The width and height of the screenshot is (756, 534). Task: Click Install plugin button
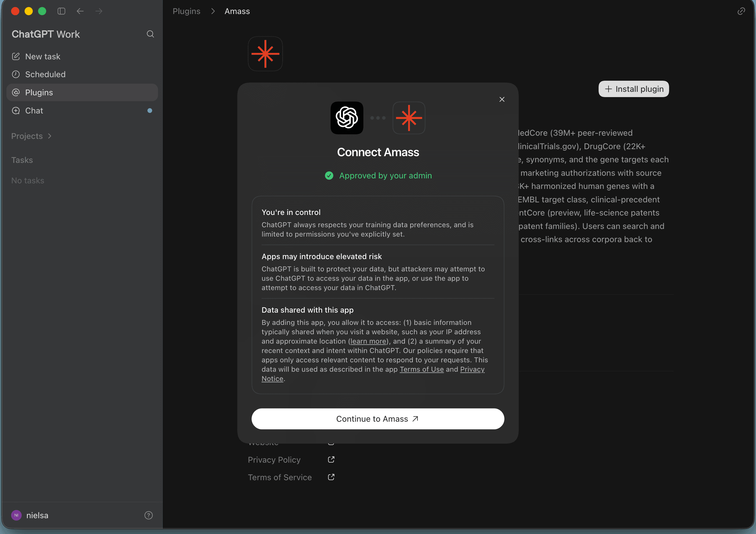[633, 89]
